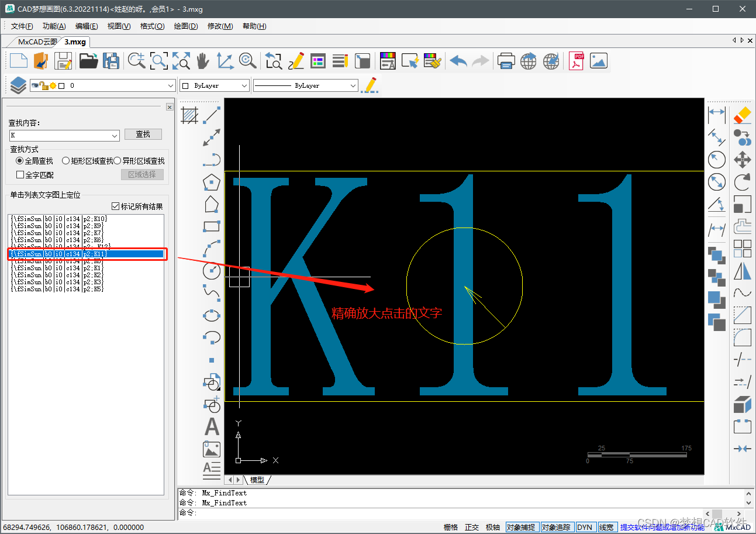
Task: Select the 矩形区域查找 radio option
Action: pyautogui.click(x=88, y=160)
